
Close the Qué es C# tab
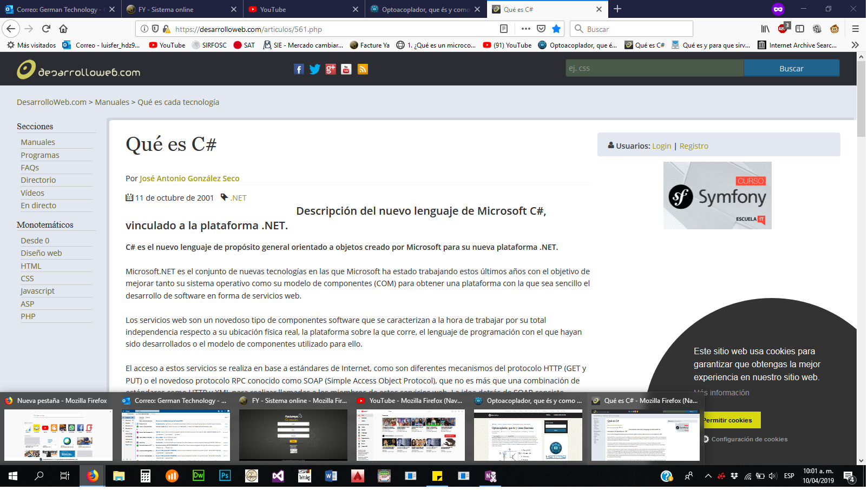coord(599,9)
